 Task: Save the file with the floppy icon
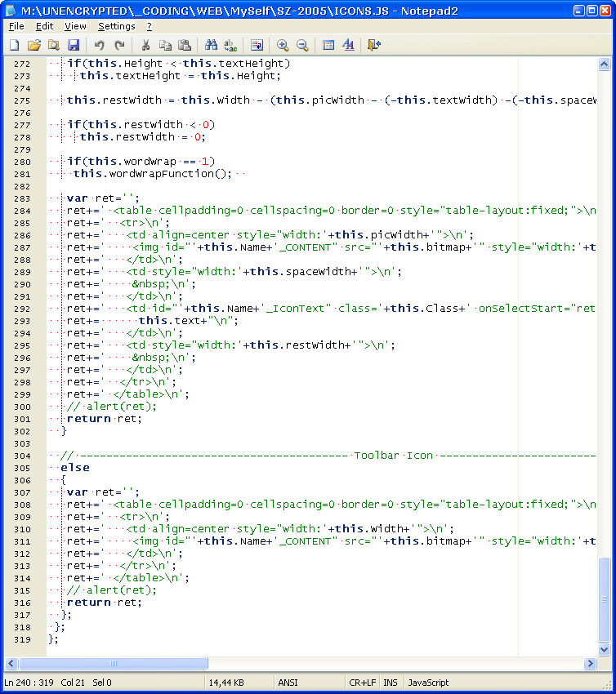[x=73, y=45]
